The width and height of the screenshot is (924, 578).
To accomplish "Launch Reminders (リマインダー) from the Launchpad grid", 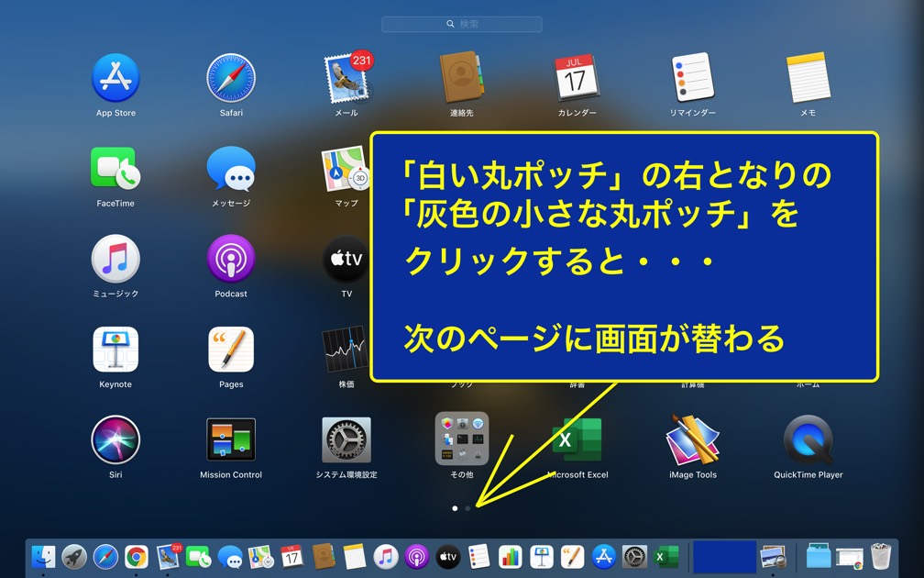I will point(692,79).
